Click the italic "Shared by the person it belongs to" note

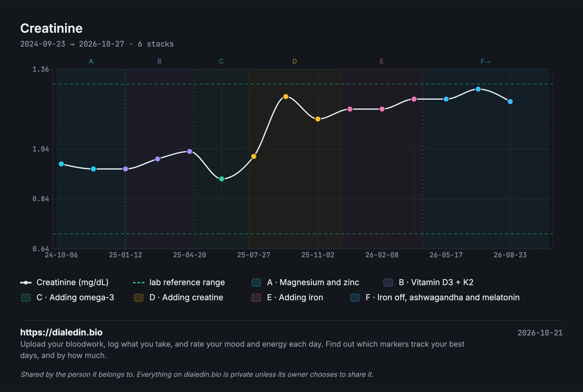coord(197,375)
